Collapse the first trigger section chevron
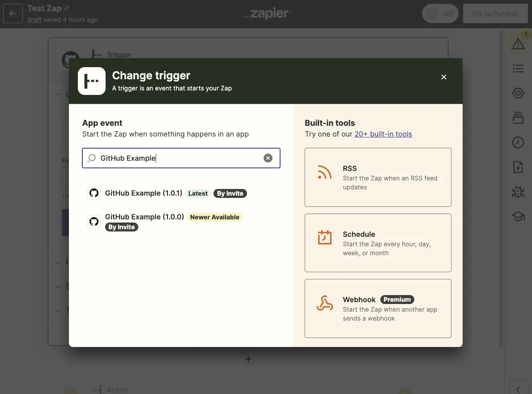Screen dimensions: 532x394 tap(58, 94)
